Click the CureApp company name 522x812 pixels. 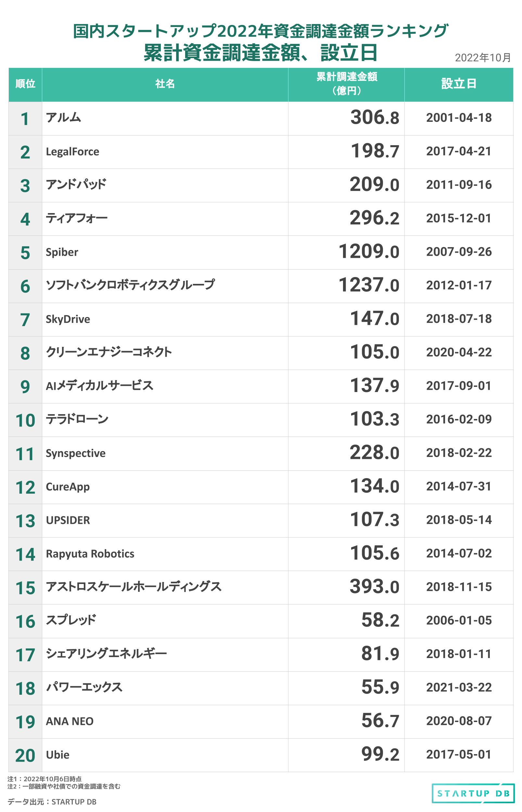point(68,487)
